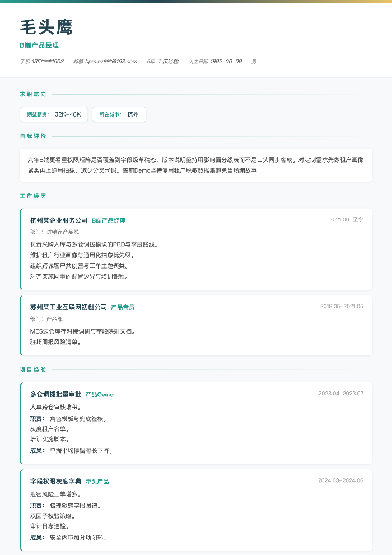Click the project title 多仓调拨批量审批

click(56, 394)
